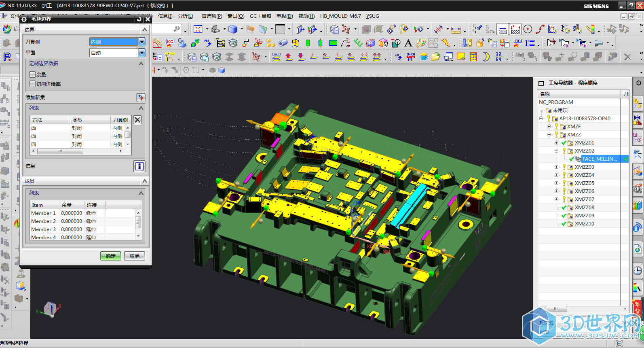The height and width of the screenshot is (348, 644).
Task: Click the clock icon in right sidebar
Action: (x=638, y=271)
